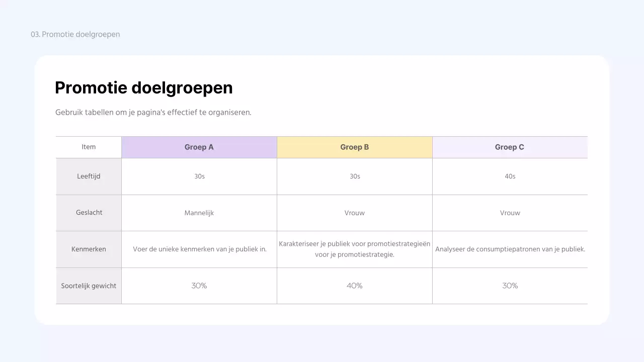Select the "Voer de unieke kenmerken" cell

(199, 249)
